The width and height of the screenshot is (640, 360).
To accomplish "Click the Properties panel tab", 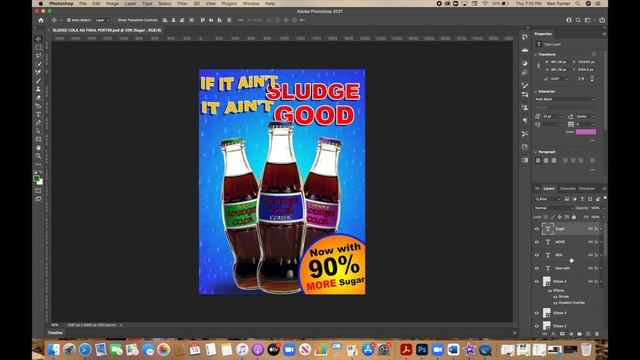I will tap(543, 34).
